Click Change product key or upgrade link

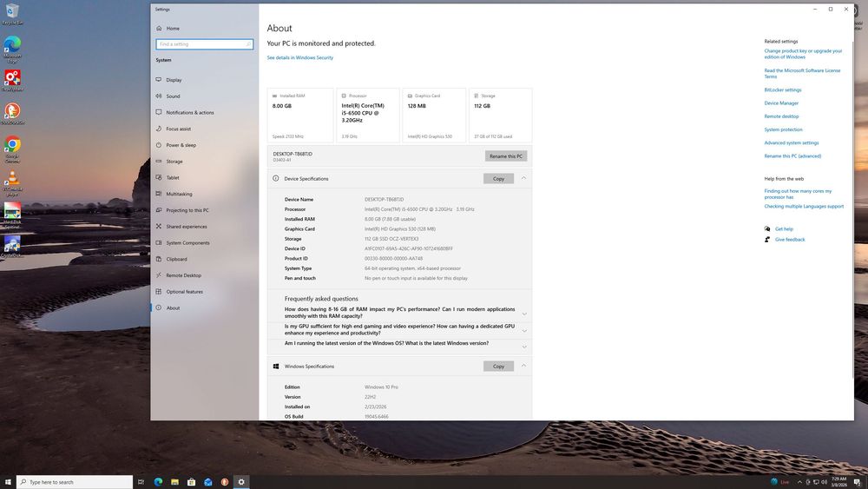click(803, 54)
